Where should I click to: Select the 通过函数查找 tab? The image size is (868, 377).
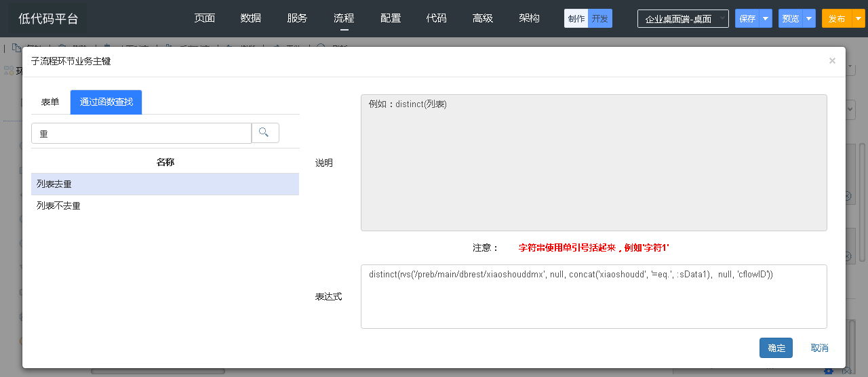point(106,102)
